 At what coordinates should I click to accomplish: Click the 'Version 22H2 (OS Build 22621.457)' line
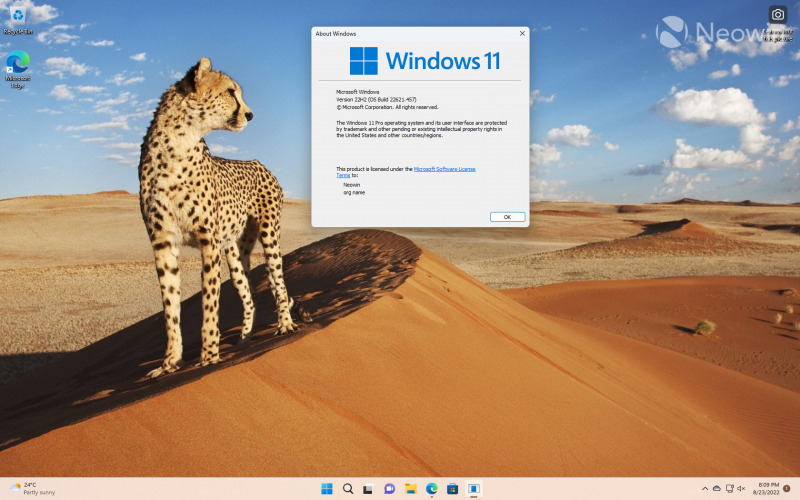click(376, 99)
